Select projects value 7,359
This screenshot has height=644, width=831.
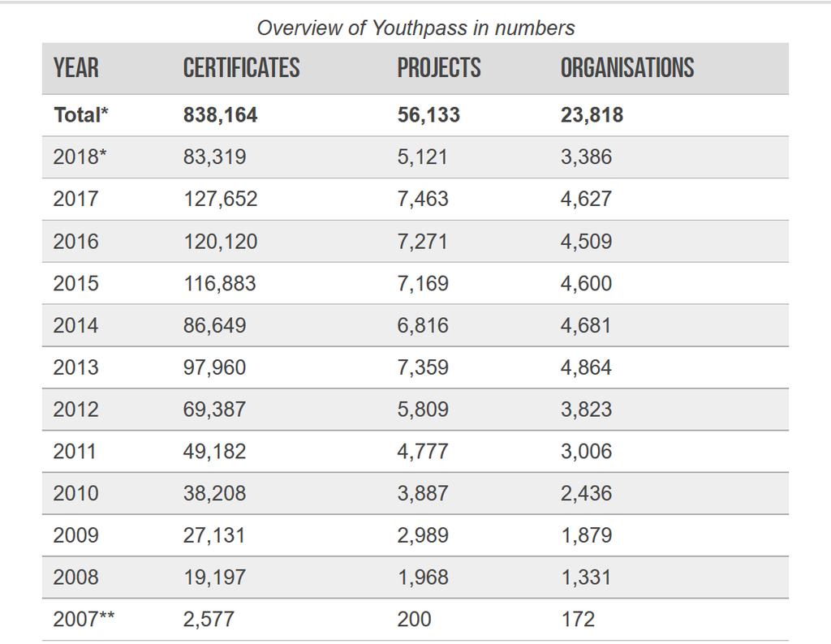click(x=422, y=367)
